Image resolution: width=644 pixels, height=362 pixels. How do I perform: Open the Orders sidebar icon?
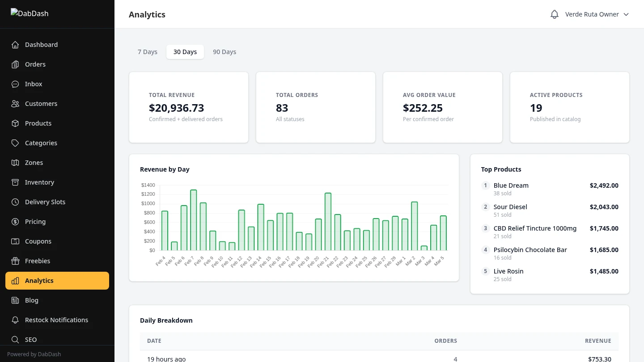15,64
